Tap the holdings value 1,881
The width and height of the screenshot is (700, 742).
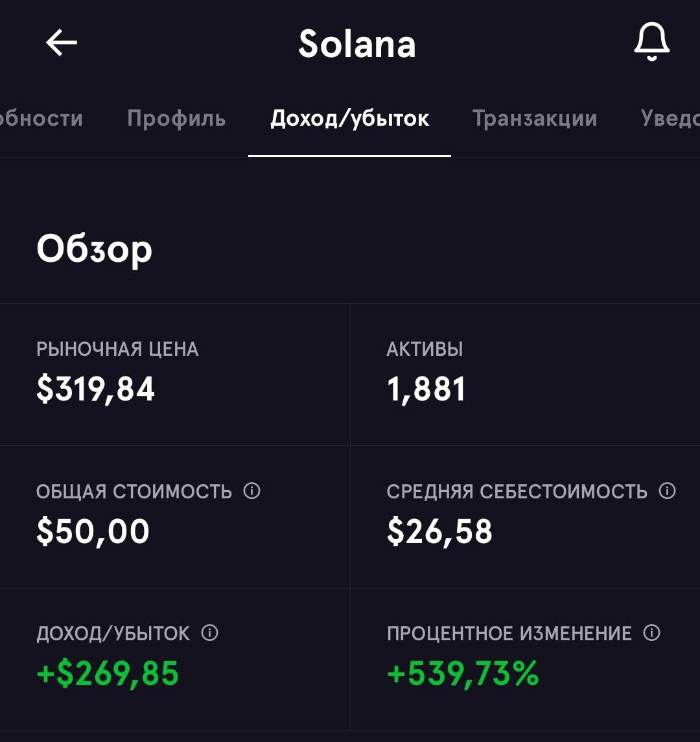[x=426, y=389]
